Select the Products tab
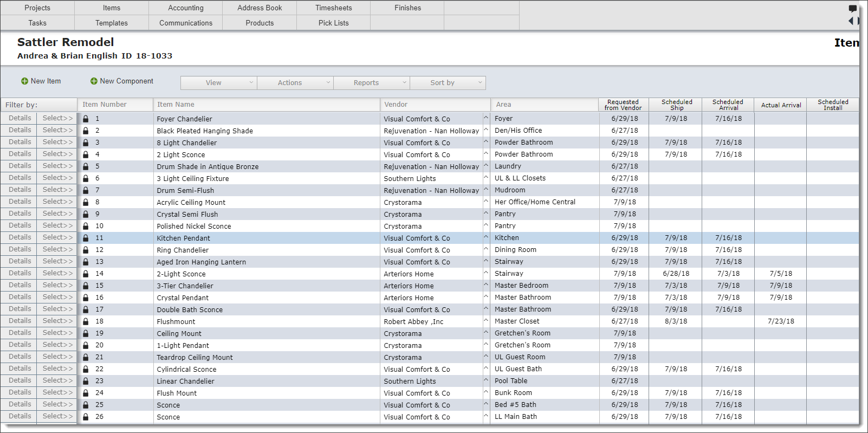The width and height of the screenshot is (868, 433). pyautogui.click(x=260, y=23)
